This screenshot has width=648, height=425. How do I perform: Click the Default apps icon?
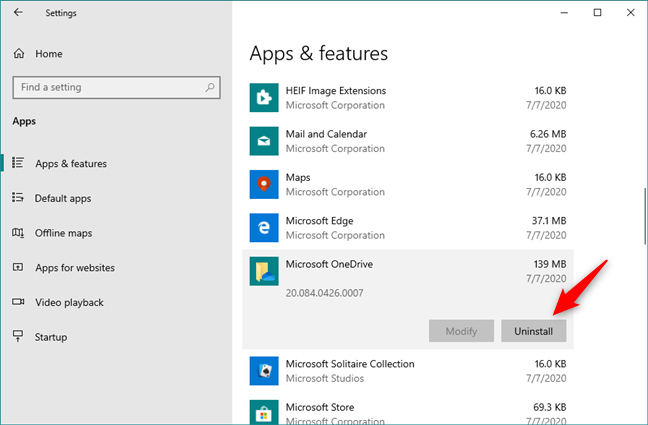pyautogui.click(x=18, y=197)
